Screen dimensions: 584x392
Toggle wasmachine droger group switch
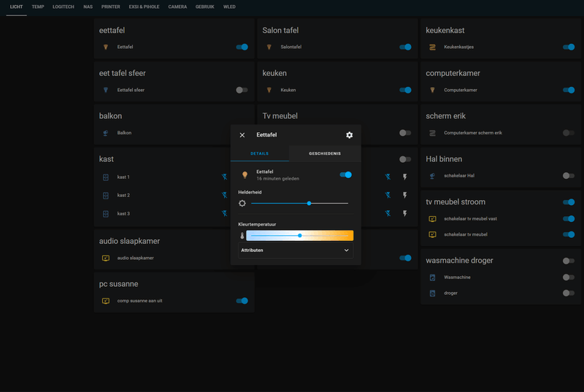(x=569, y=261)
